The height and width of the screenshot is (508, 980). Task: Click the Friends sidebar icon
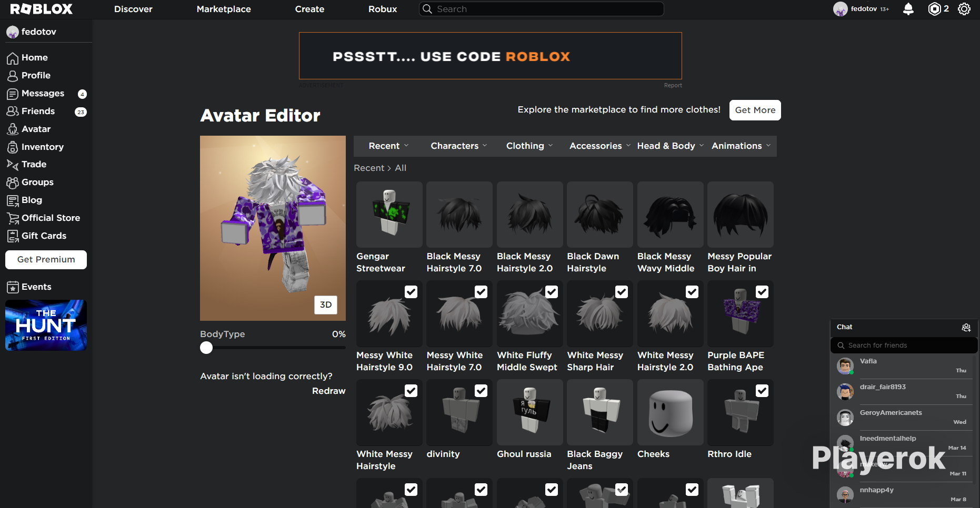[x=13, y=111]
